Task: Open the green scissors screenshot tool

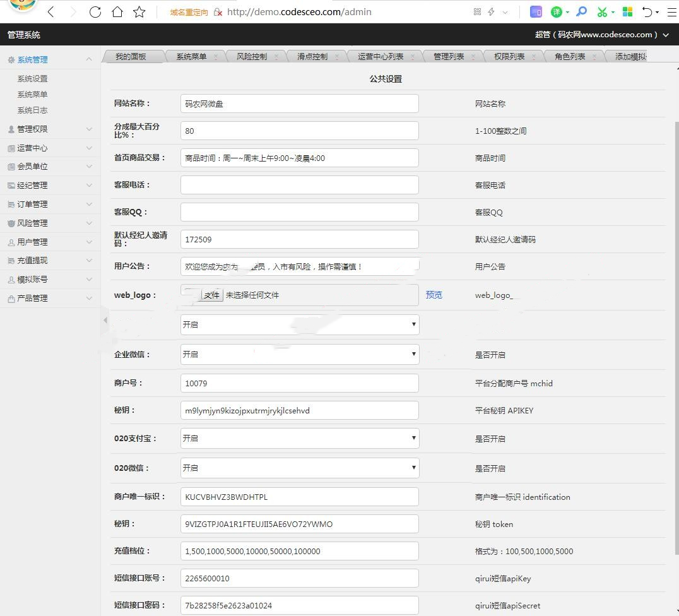Action: tap(602, 12)
